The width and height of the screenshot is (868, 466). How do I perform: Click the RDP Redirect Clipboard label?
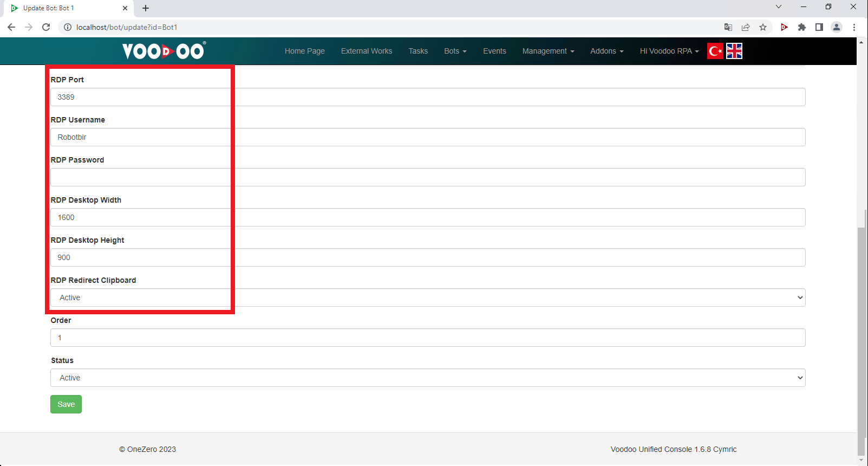(x=93, y=280)
